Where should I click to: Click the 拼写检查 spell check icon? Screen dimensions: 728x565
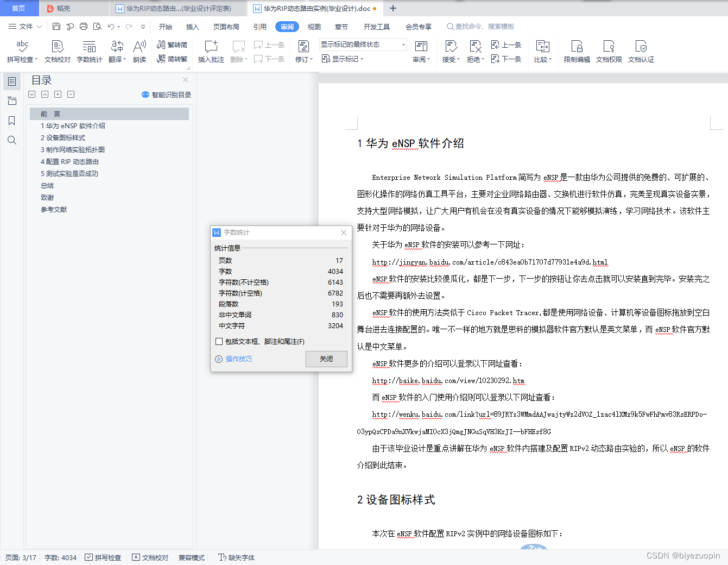[x=22, y=52]
